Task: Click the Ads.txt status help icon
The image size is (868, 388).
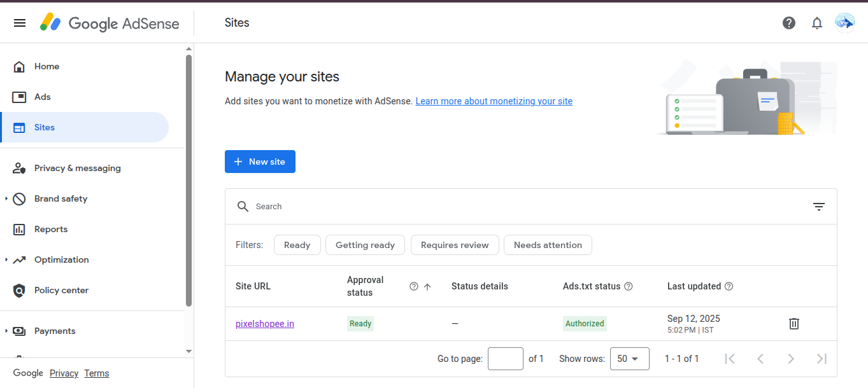Action: coord(629,286)
